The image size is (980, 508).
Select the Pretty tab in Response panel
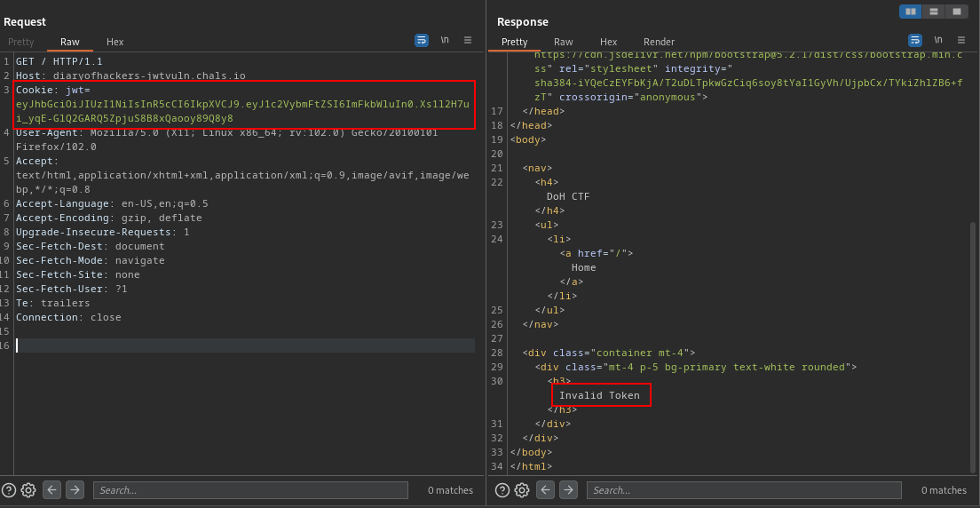[514, 42]
